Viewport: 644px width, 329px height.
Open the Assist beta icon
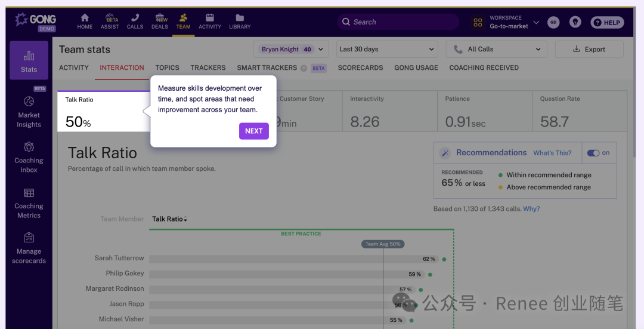pyautogui.click(x=110, y=18)
